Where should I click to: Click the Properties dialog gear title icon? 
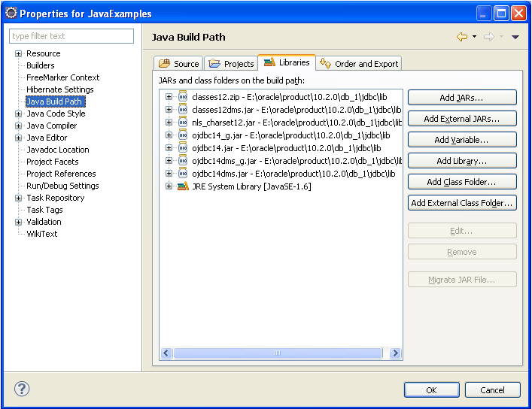11,13
